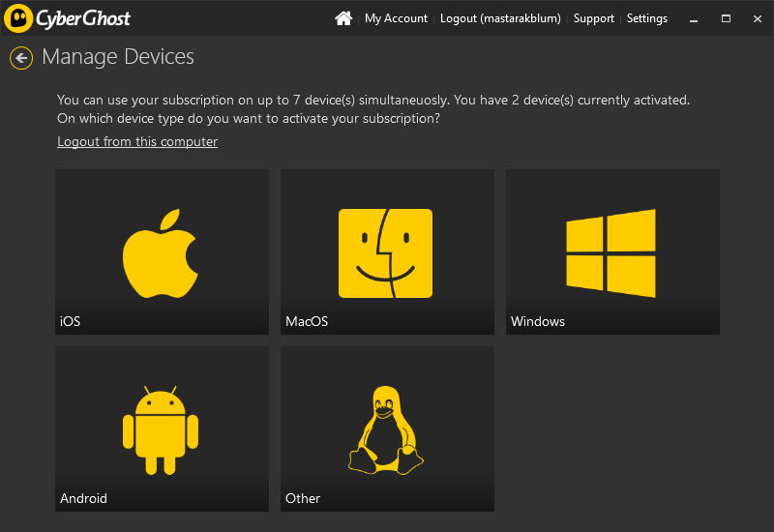The height and width of the screenshot is (532, 774).
Task: Open the Support menu item
Action: pos(593,18)
